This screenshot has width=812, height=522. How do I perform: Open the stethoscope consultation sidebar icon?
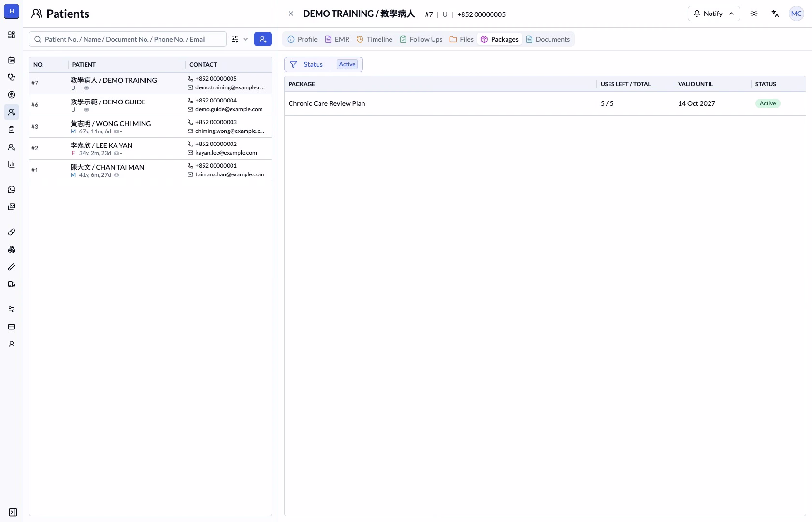click(12, 77)
